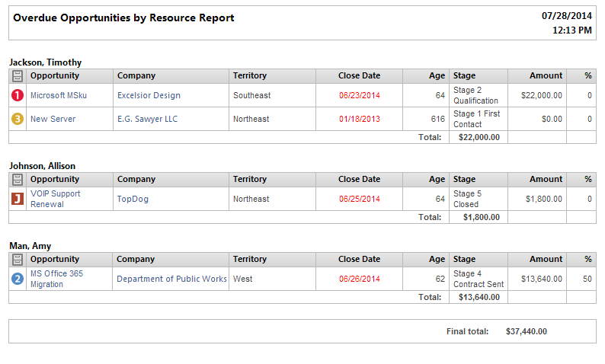Click the overdue date 01/18/2013
Image resolution: width=605 pixels, height=364 pixels.
(x=359, y=119)
